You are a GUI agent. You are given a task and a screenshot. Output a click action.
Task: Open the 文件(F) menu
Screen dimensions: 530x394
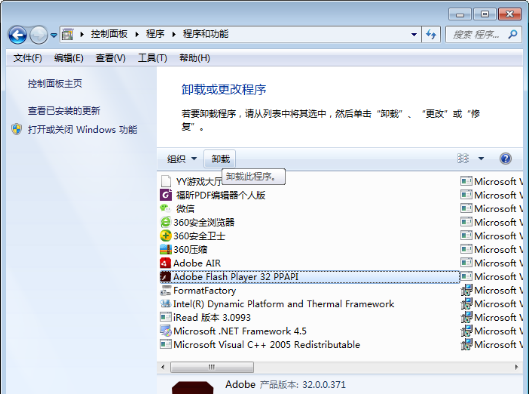click(x=27, y=58)
